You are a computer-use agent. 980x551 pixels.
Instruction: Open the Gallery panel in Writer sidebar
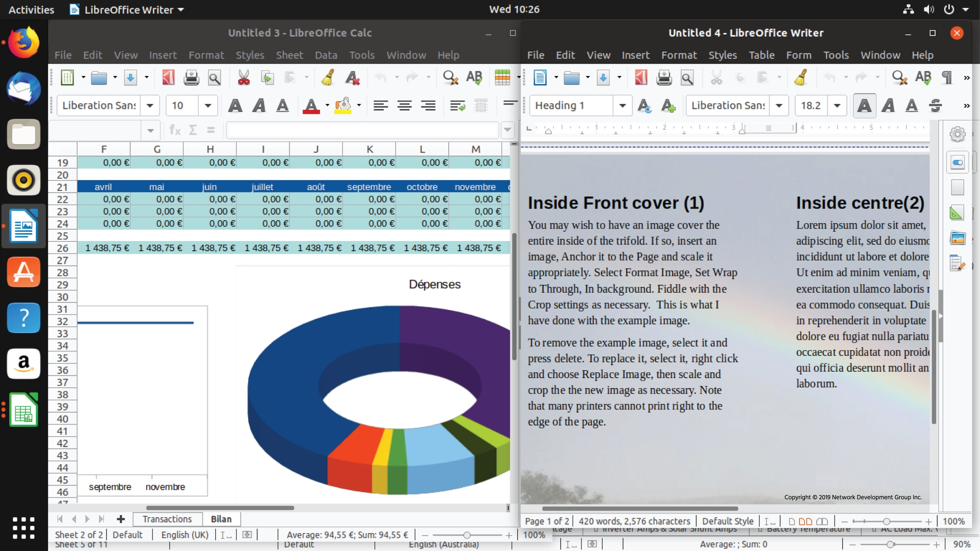point(957,238)
